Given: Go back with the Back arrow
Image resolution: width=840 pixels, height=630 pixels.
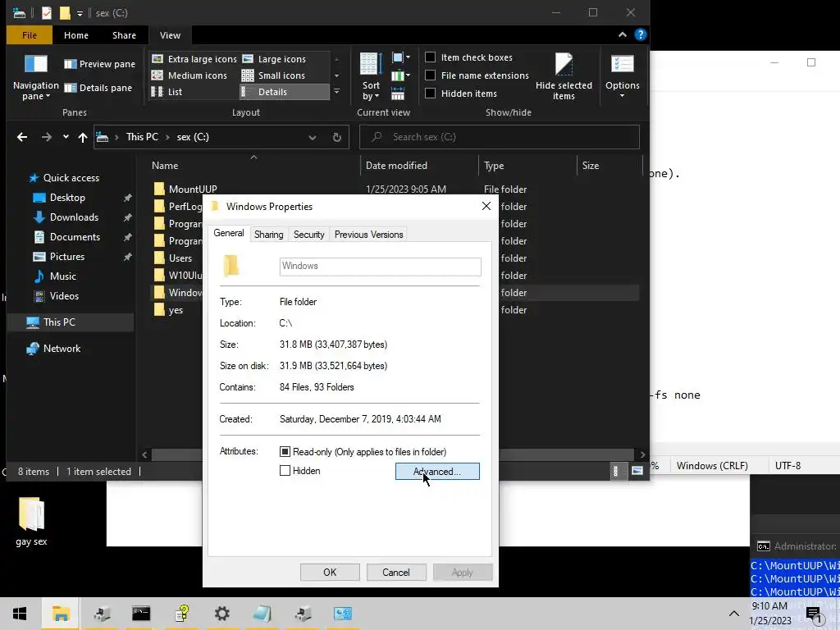Looking at the screenshot, I should coord(22,137).
